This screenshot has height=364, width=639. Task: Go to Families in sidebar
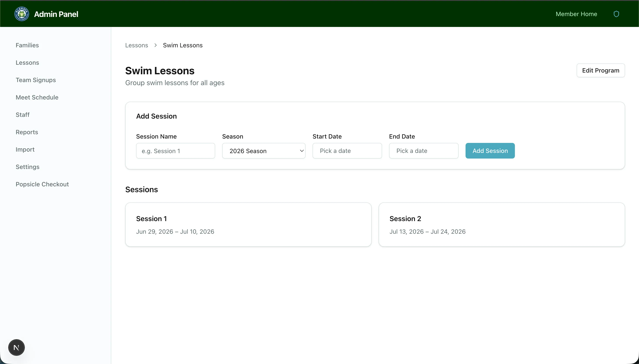(27, 45)
